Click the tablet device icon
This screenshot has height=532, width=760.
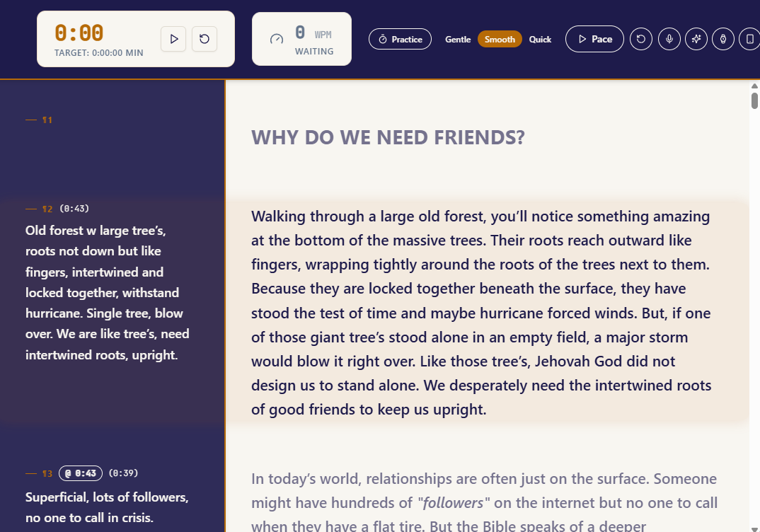click(749, 39)
